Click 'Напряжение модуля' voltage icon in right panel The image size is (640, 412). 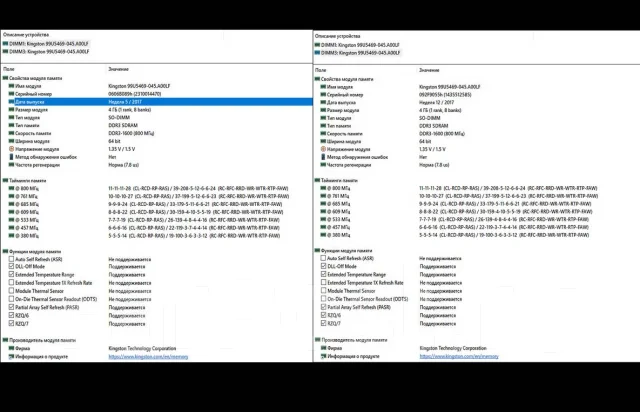[x=323, y=149]
